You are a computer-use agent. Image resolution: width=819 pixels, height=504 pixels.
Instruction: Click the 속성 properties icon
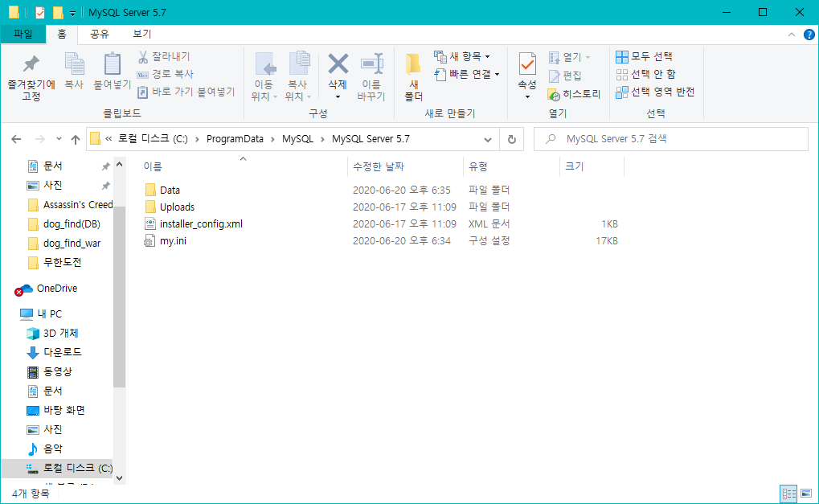[x=527, y=65]
